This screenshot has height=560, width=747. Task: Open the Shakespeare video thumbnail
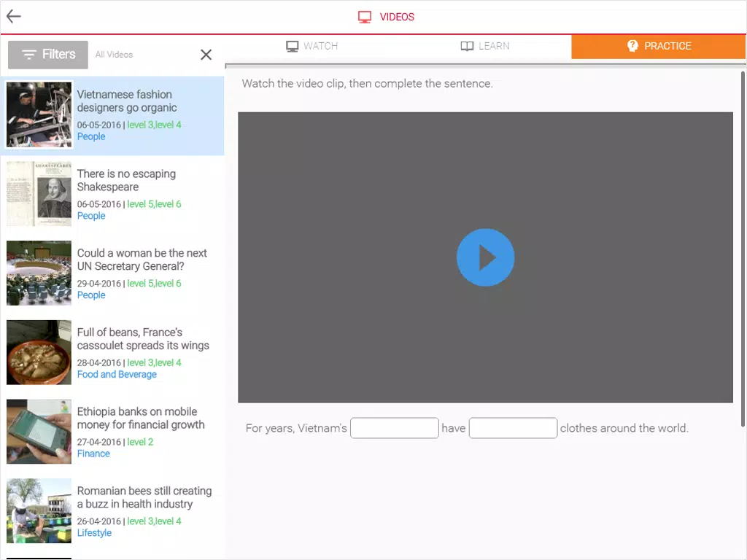(39, 194)
